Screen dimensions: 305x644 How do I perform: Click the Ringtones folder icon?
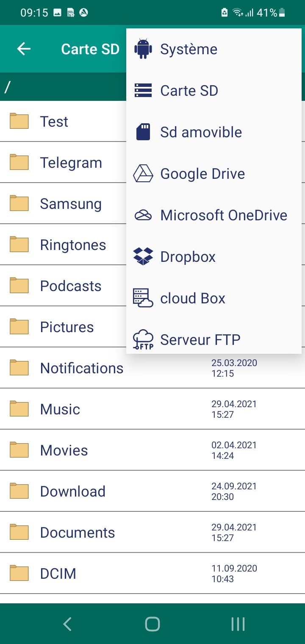[x=19, y=244]
